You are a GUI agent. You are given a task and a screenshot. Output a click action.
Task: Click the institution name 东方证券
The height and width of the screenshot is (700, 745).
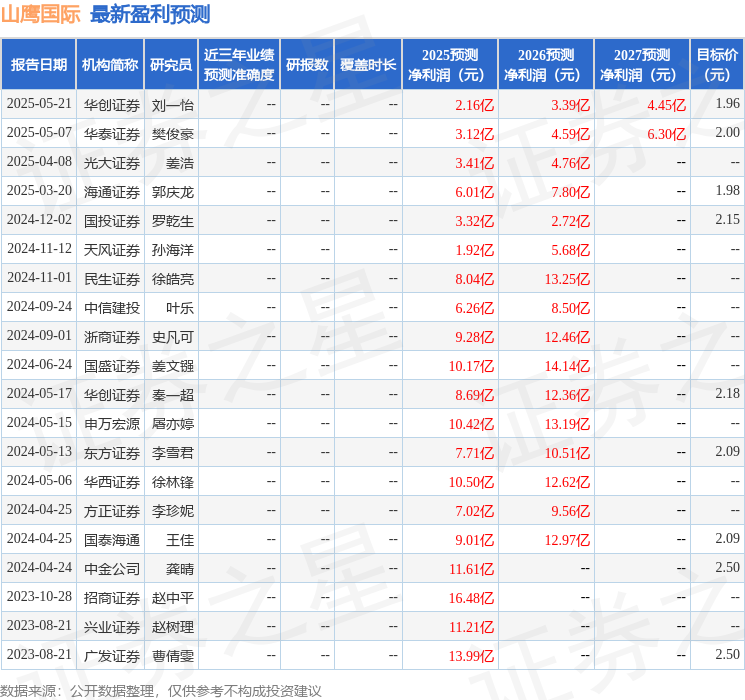point(112,453)
